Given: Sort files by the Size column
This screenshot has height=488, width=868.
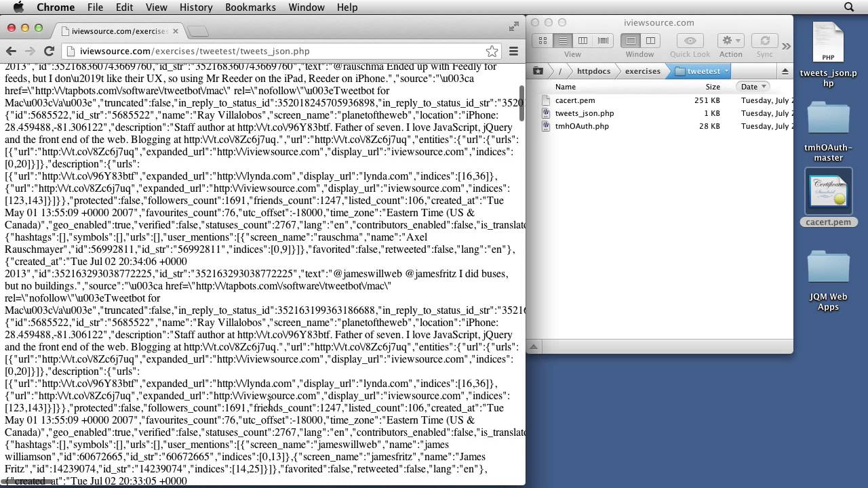Looking at the screenshot, I should point(712,87).
